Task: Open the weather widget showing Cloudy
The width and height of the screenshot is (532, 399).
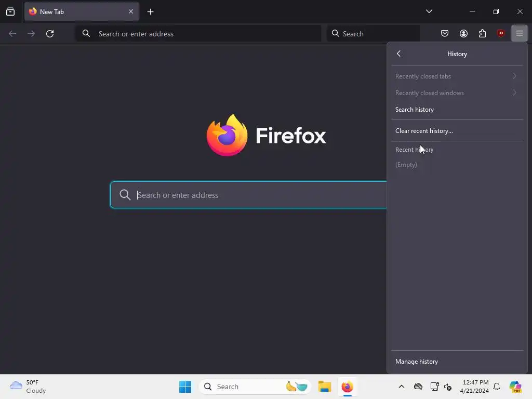Action: tap(28, 387)
